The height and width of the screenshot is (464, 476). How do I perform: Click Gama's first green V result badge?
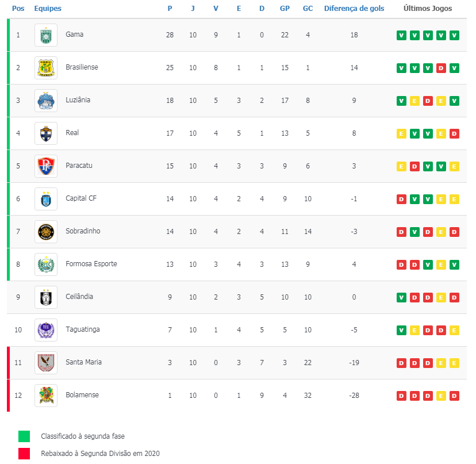401,35
